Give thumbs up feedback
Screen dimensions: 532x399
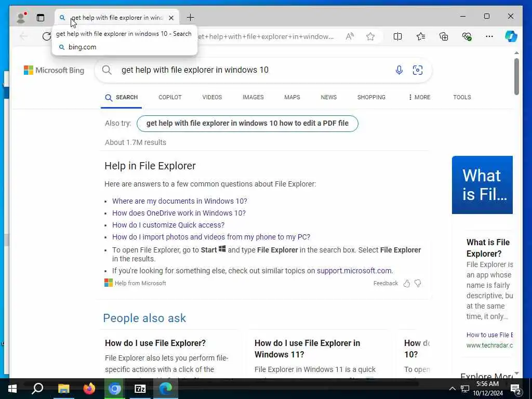(407, 283)
